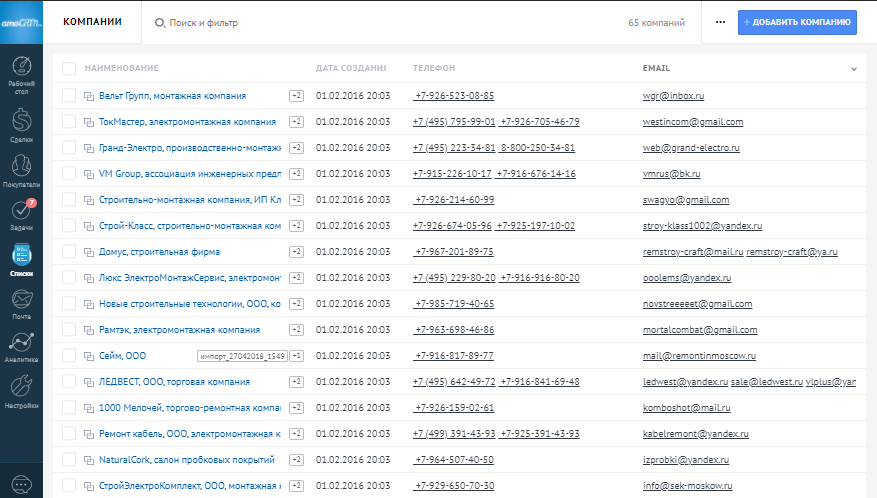Sort by Наименование column header
This screenshot has height=498, width=877.
(x=122, y=68)
